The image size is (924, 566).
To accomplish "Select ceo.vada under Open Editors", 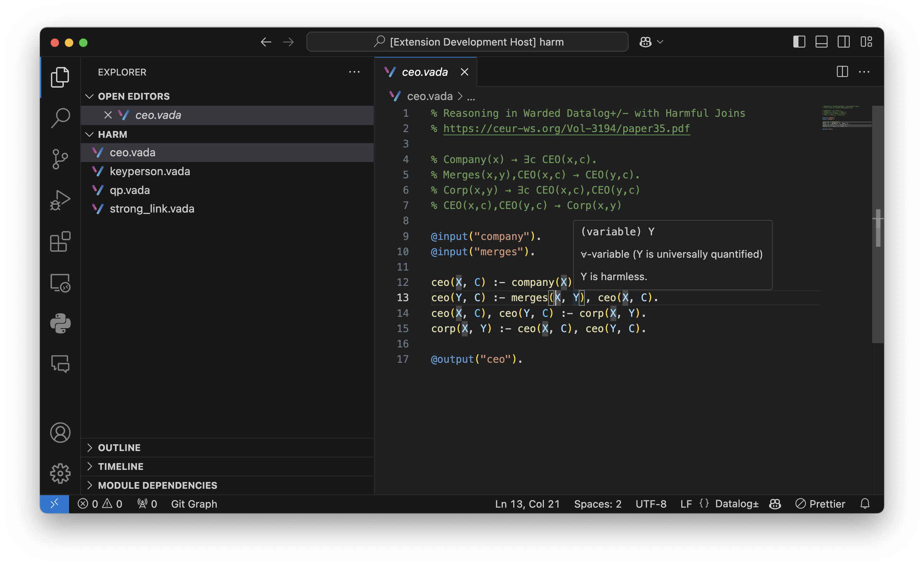I will [x=227, y=115].
